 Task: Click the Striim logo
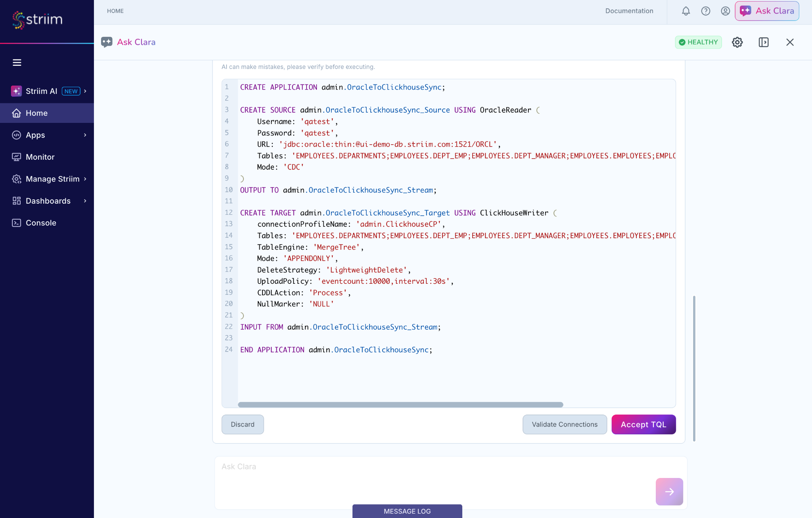coord(38,20)
